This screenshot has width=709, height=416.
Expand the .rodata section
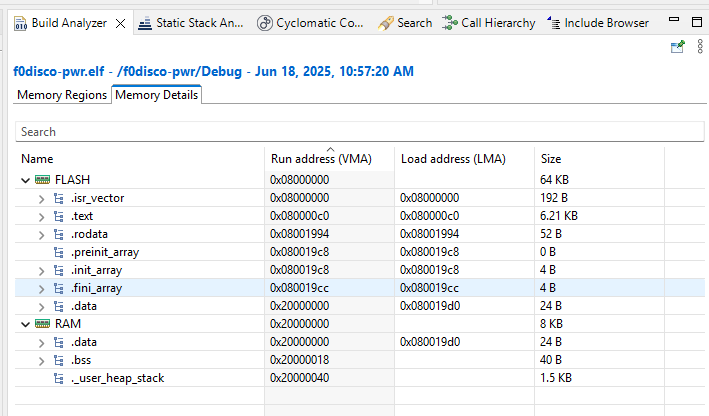pos(42,234)
